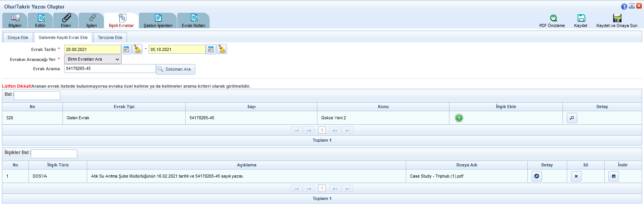Open the start date calendar picker

(x=126, y=49)
